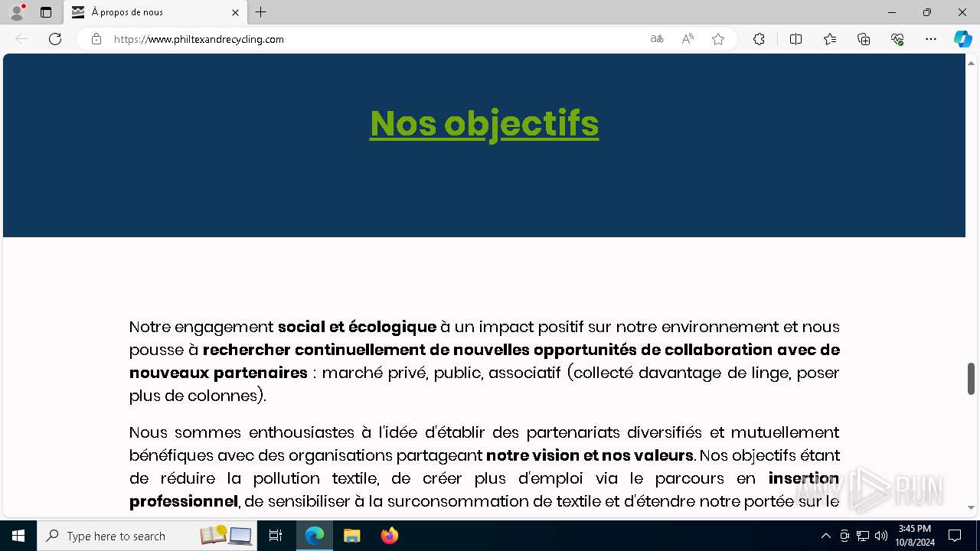This screenshot has height=551, width=980.
Task: Select the À propos de nous tab
Action: (155, 12)
